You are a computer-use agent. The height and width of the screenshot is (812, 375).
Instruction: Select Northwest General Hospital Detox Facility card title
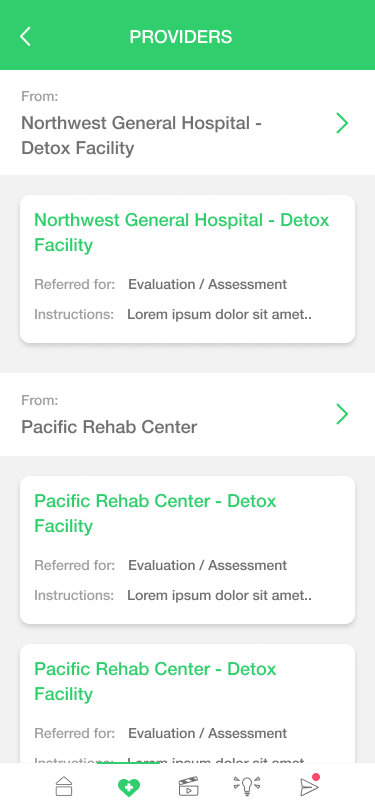(x=182, y=232)
